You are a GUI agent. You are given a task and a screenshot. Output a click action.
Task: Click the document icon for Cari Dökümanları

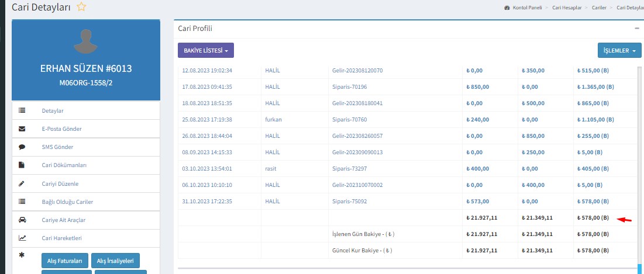pos(22,165)
